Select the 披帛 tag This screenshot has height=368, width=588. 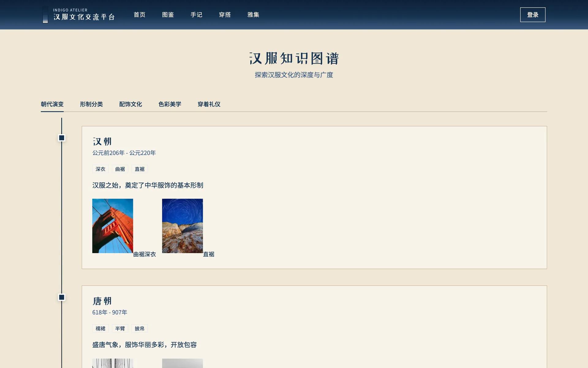(140, 328)
